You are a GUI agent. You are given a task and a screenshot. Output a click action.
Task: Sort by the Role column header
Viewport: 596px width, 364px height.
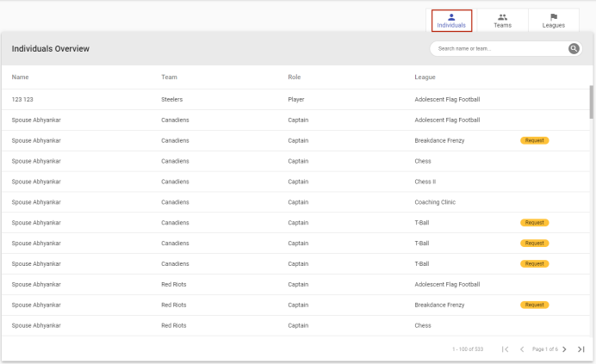295,77
